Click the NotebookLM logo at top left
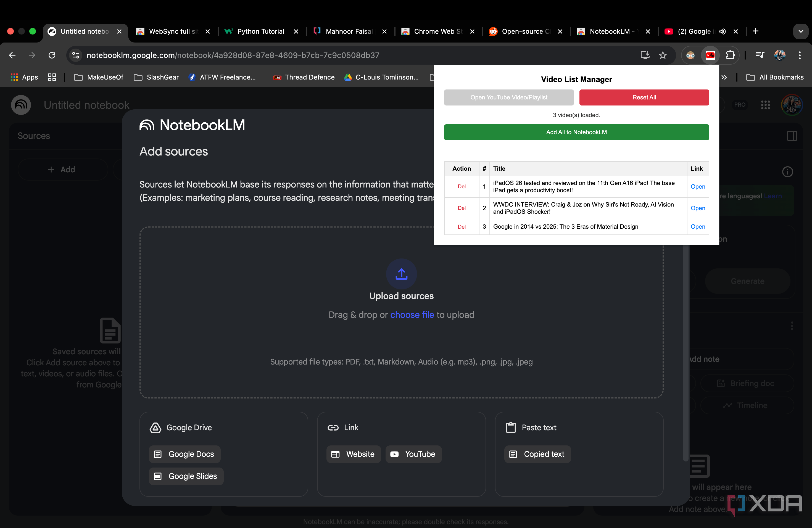 21,105
